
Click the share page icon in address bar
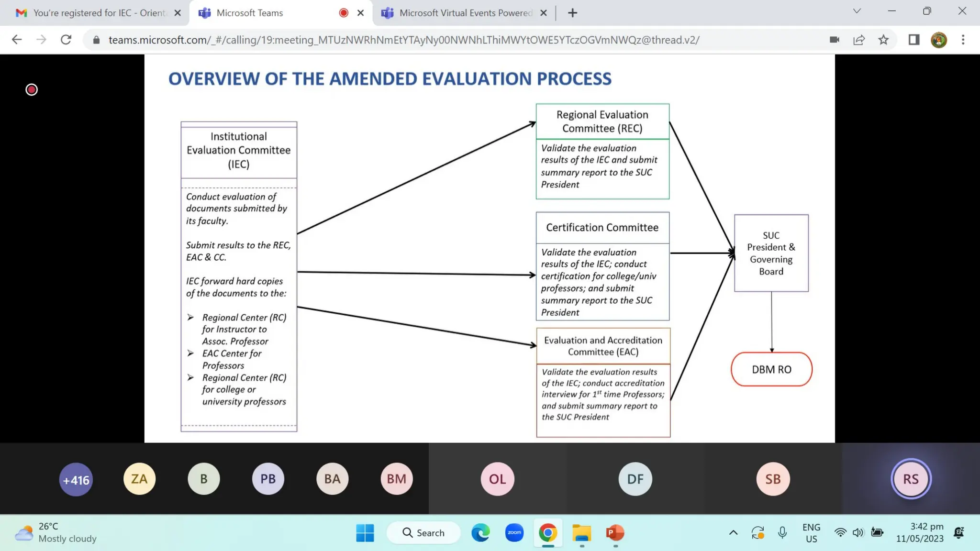tap(859, 40)
